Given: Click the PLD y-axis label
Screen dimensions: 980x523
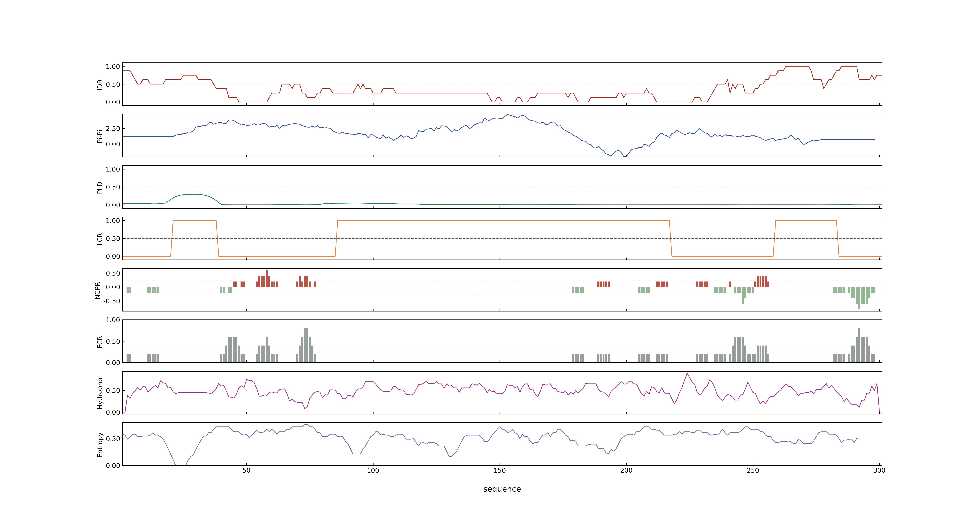Looking at the screenshot, I should (x=100, y=187).
